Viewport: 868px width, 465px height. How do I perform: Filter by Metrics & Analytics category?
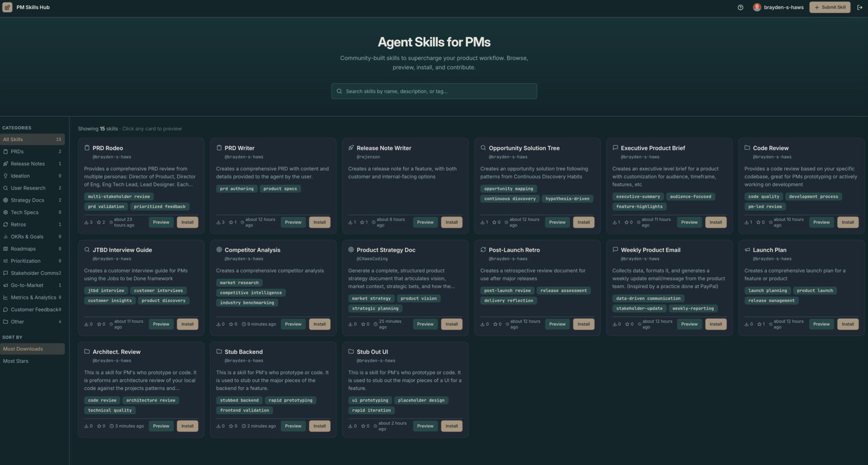point(32,297)
